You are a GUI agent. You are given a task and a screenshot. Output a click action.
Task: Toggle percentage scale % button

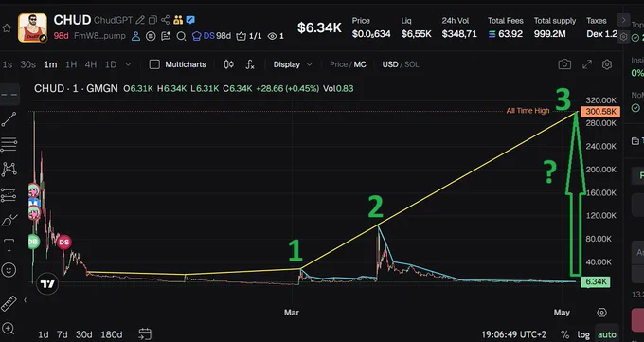pyautogui.click(x=565, y=335)
